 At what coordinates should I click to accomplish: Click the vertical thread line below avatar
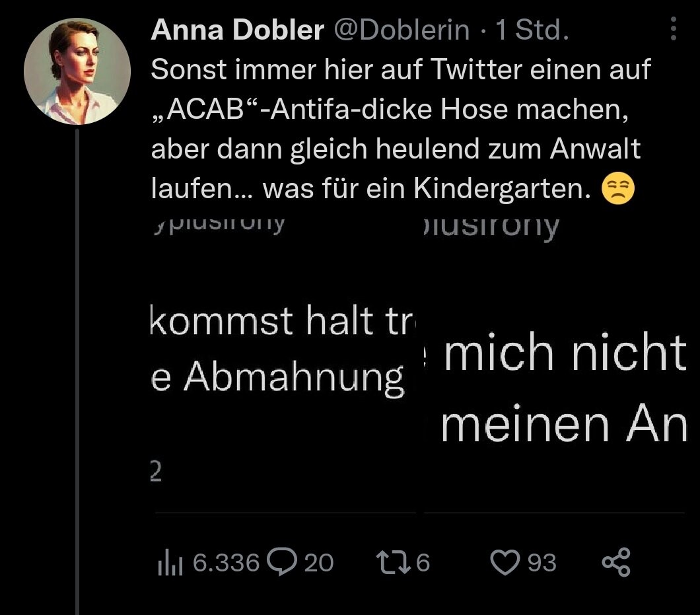pos(77,370)
